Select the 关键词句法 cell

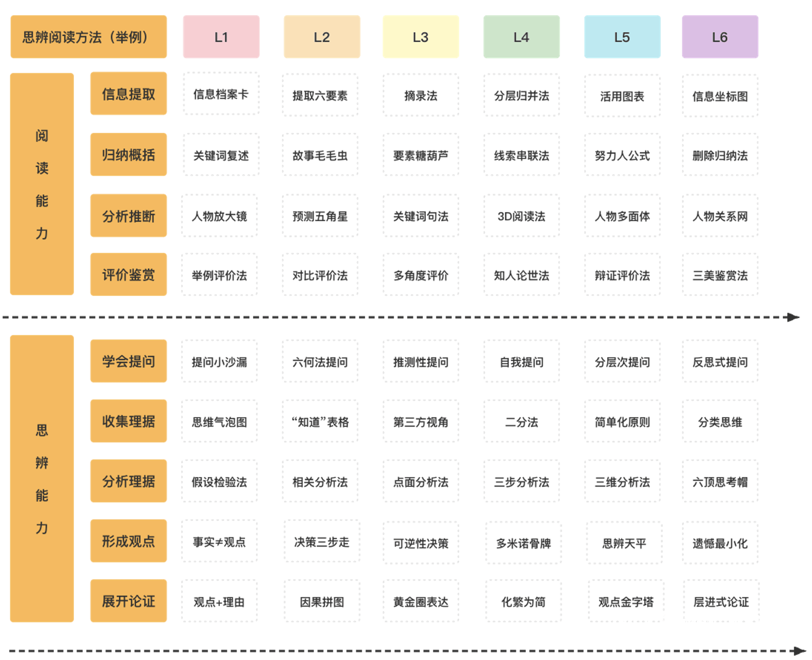[421, 216]
